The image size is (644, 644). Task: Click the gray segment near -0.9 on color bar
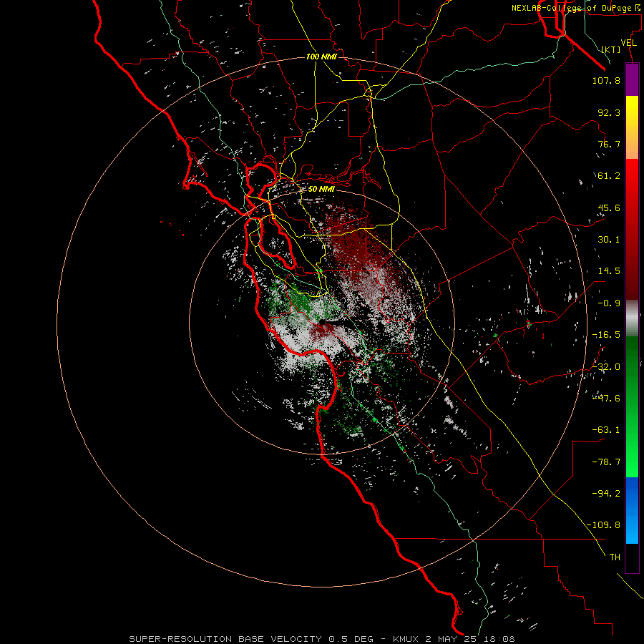(x=632, y=318)
